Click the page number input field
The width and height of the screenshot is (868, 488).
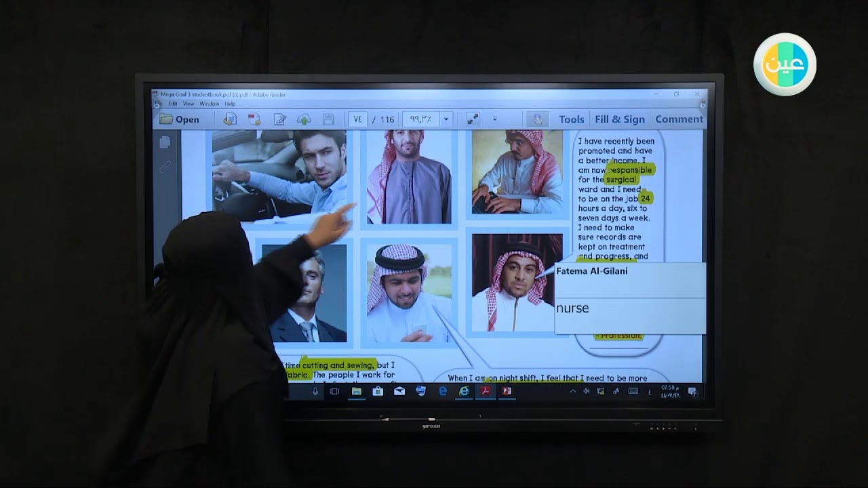click(x=357, y=119)
